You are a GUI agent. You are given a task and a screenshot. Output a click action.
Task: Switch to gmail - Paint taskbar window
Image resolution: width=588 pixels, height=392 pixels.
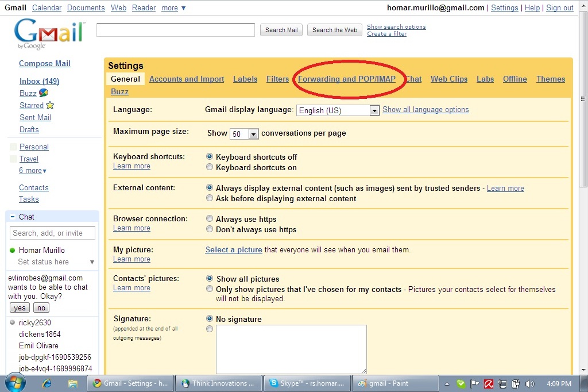tap(396, 383)
